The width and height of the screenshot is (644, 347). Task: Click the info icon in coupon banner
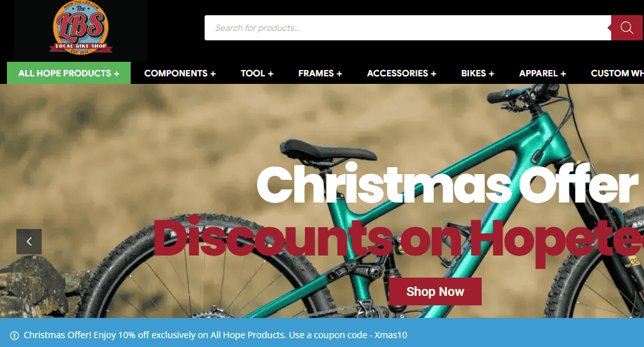(15, 336)
